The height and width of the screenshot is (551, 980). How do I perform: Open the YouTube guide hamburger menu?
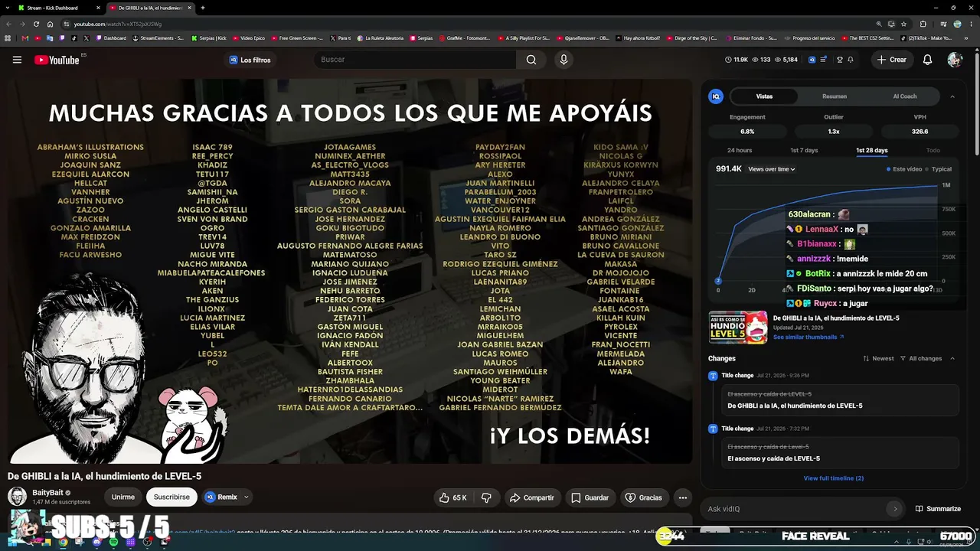pos(17,60)
